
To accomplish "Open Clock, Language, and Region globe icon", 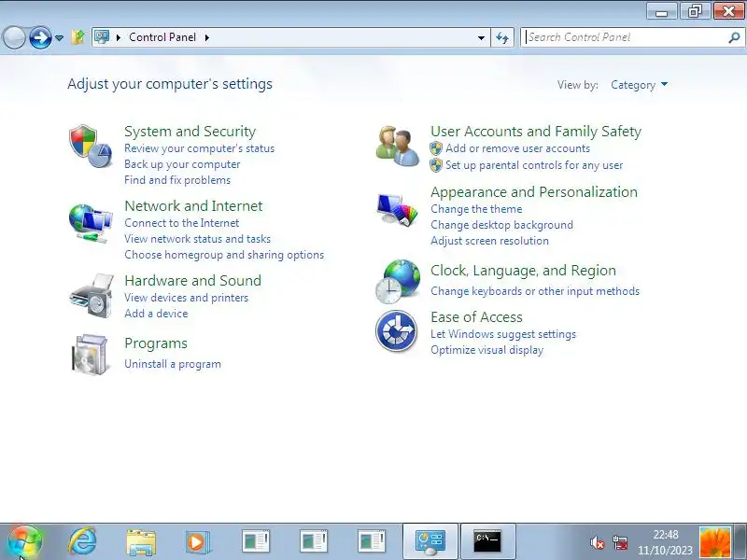I will click(x=398, y=282).
